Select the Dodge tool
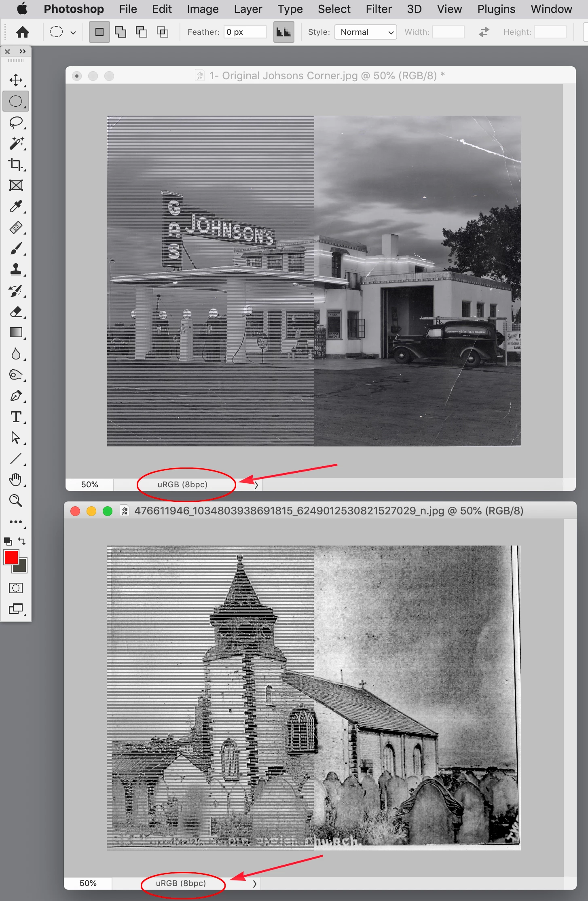Image resolution: width=588 pixels, height=901 pixels. point(16,375)
